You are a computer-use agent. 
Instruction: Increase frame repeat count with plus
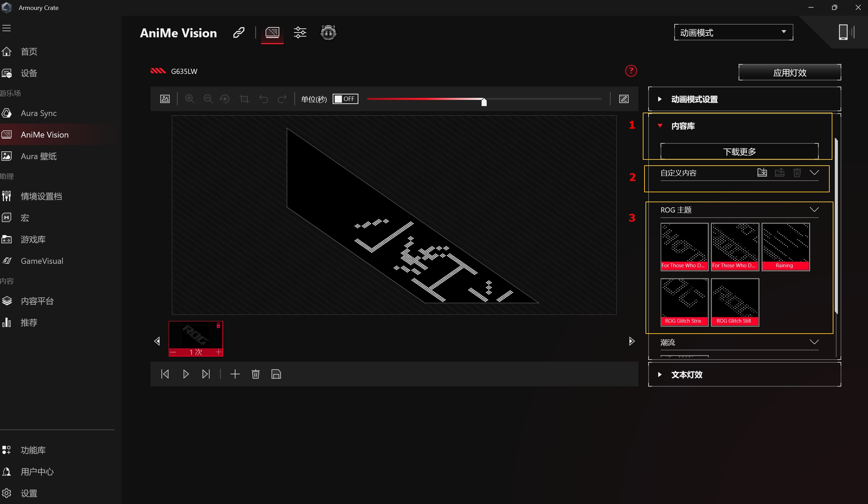click(x=218, y=352)
